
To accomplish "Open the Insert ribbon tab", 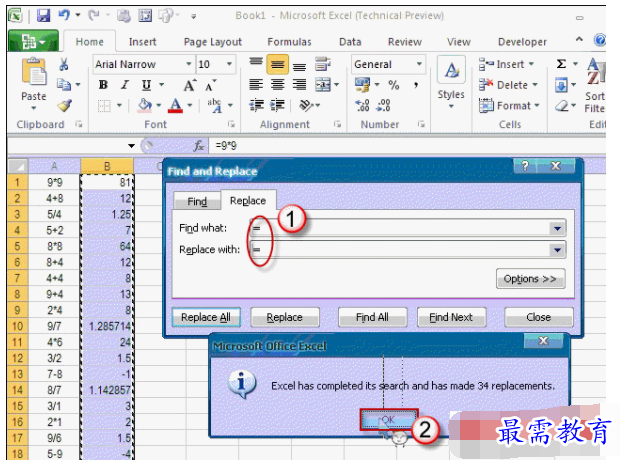I will coord(142,42).
